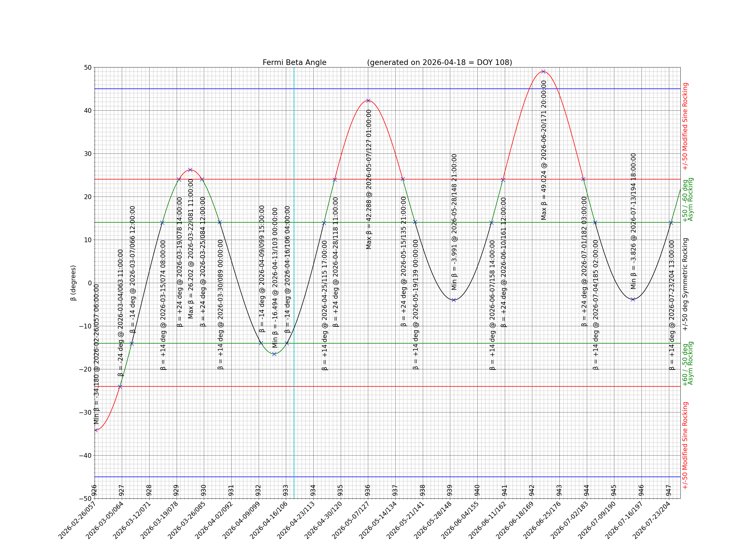
Task: Click week number 947 label
Action: pos(669,490)
